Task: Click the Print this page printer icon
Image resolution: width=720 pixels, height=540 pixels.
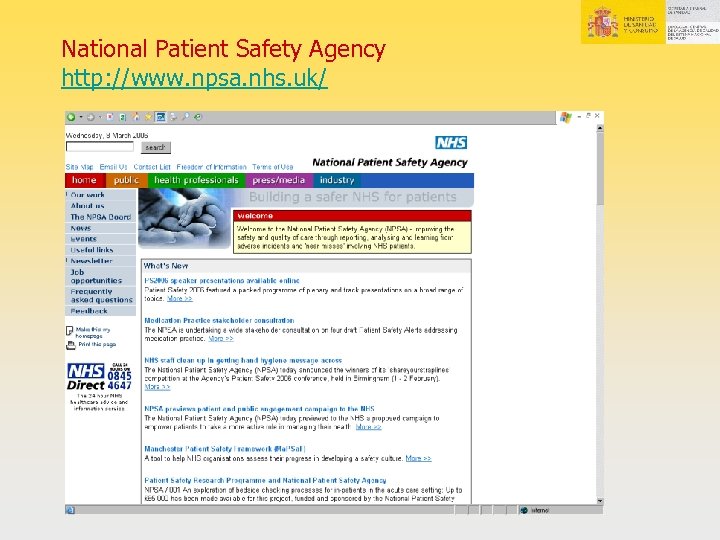Action: (x=71, y=345)
